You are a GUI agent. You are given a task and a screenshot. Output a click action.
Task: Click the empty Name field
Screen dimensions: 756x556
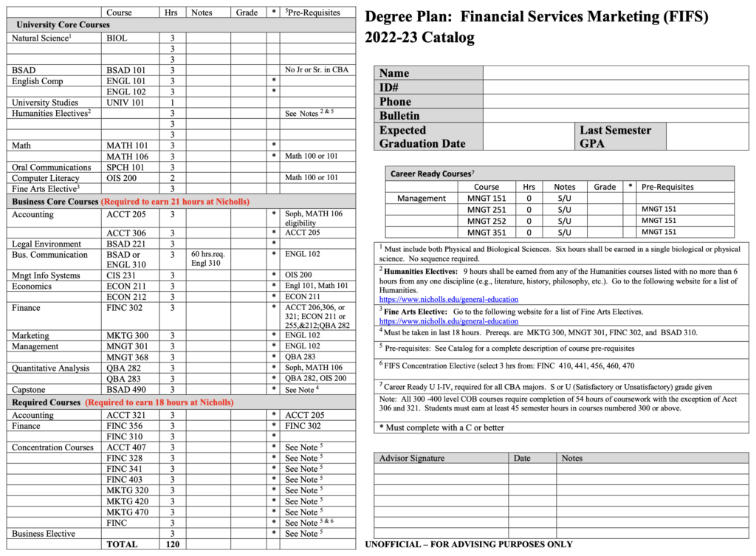(616, 73)
